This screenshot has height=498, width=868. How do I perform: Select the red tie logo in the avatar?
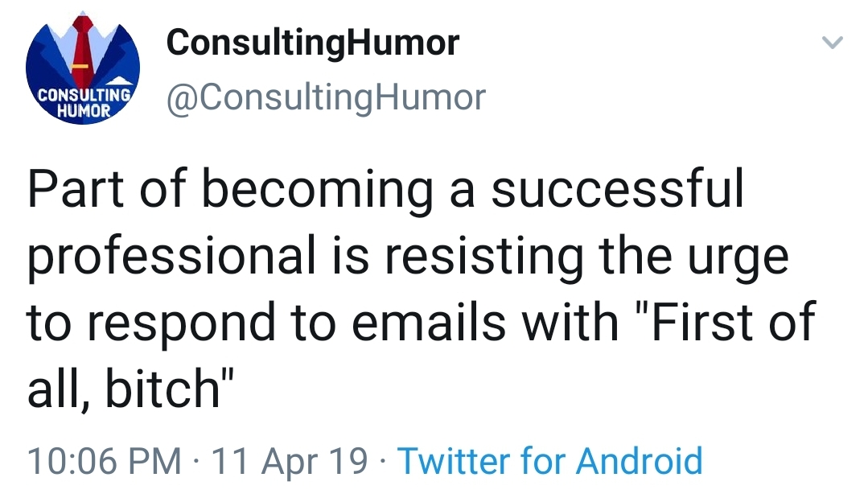click(x=80, y=48)
